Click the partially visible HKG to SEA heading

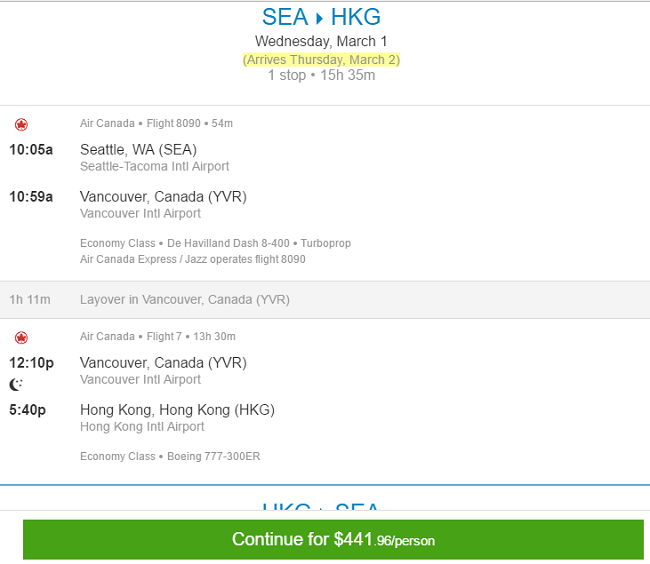pos(321,506)
